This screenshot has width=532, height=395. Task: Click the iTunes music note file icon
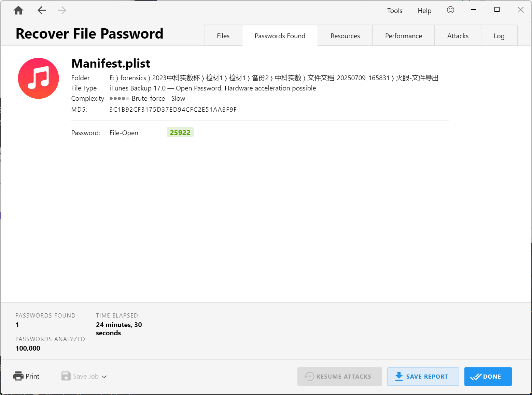pyautogui.click(x=39, y=78)
